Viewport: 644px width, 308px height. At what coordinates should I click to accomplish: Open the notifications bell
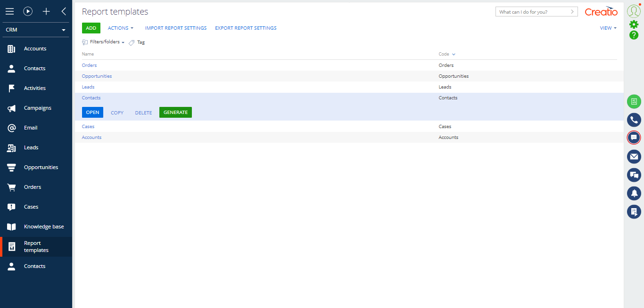click(634, 193)
